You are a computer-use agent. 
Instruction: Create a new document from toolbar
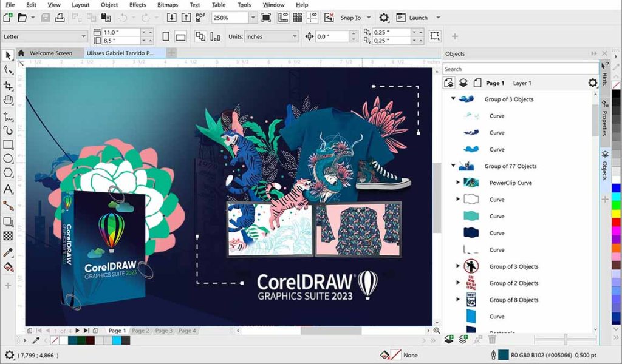tap(8, 18)
